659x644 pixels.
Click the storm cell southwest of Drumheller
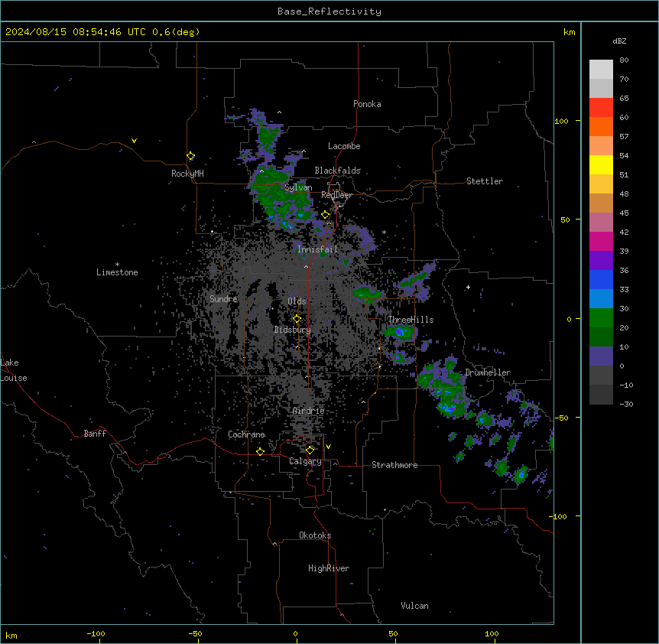tap(444, 390)
